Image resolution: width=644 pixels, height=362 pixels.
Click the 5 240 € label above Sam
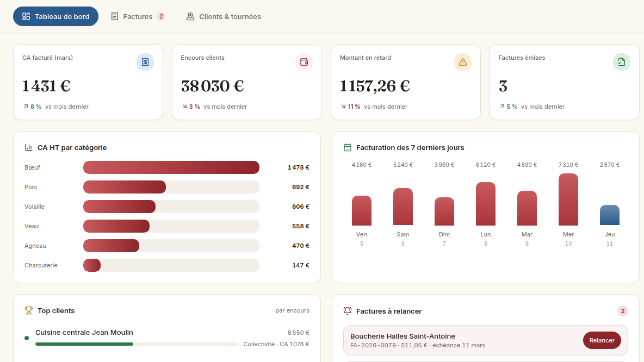click(x=403, y=165)
